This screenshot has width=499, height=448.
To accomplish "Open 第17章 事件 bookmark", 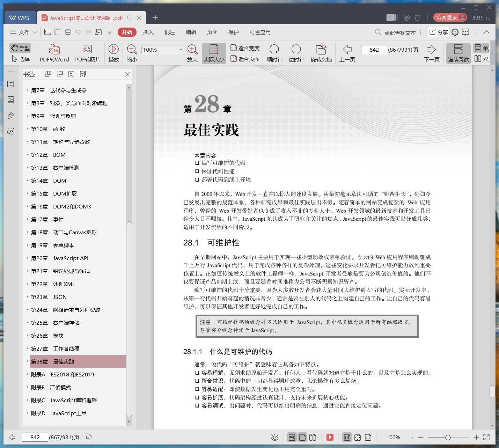I will (x=47, y=219).
